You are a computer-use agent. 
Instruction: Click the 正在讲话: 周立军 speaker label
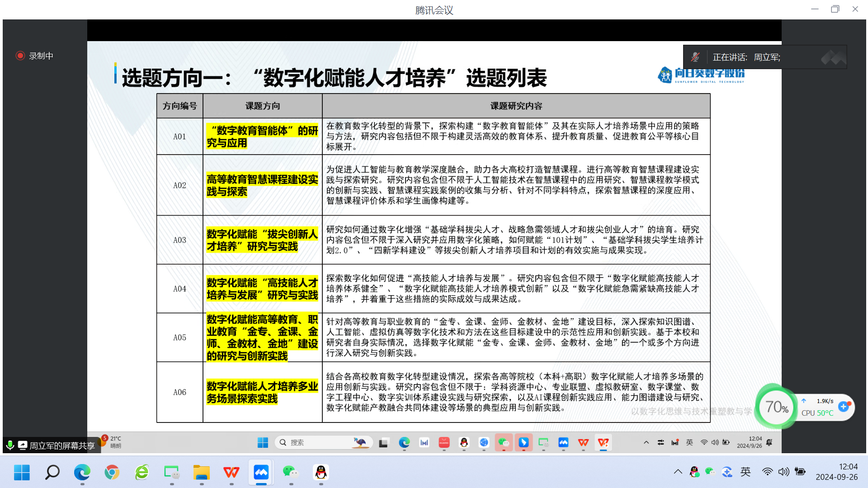746,57
